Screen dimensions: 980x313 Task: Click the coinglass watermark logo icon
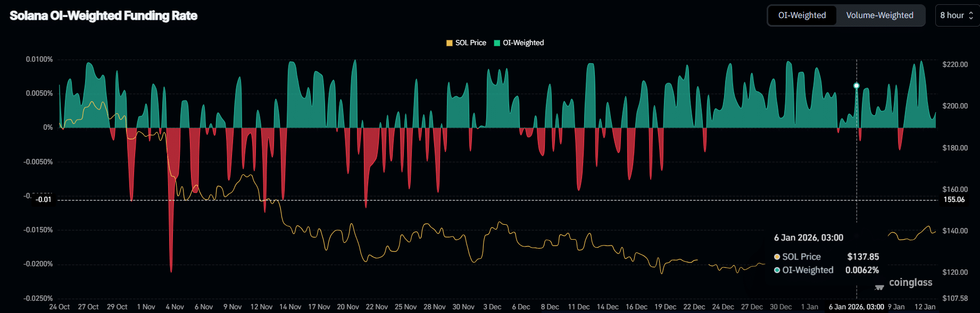coord(879,287)
